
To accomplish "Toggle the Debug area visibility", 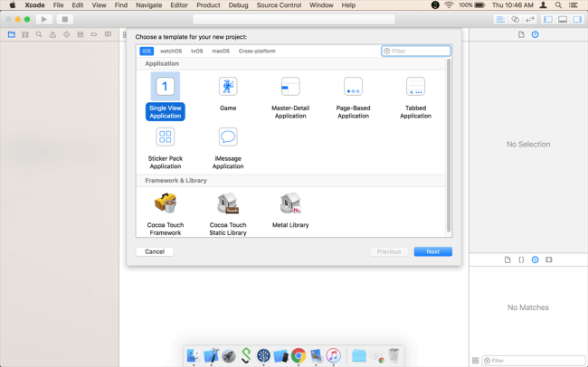I will (x=563, y=19).
